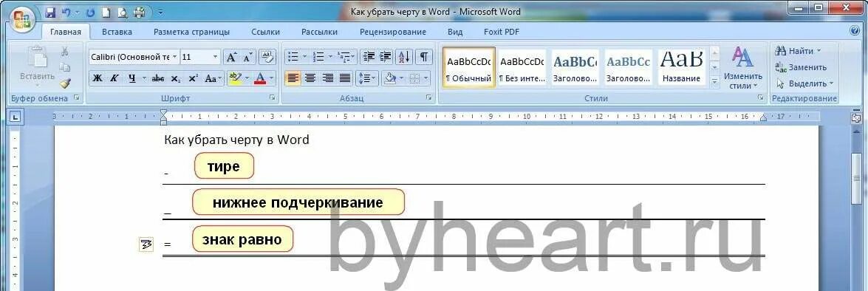The height and width of the screenshot is (291, 868).
Task: Open the Буфер обмена pane launcher
Action: coord(76,98)
